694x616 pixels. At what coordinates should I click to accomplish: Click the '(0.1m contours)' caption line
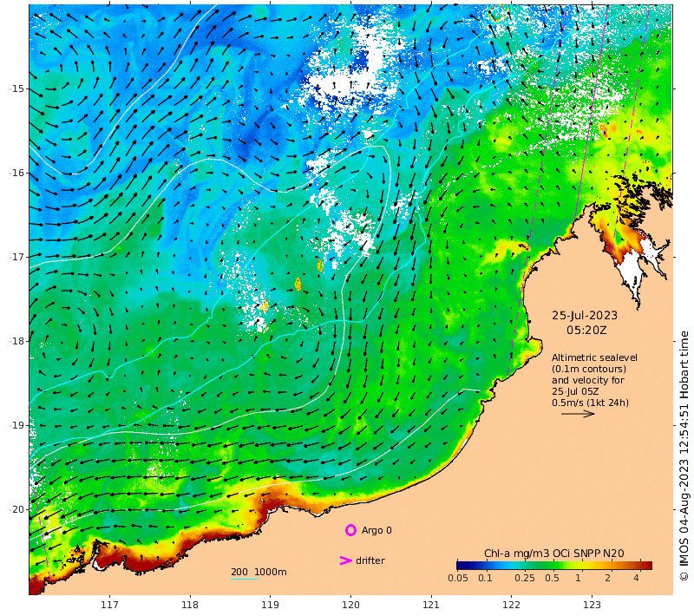coord(589,369)
